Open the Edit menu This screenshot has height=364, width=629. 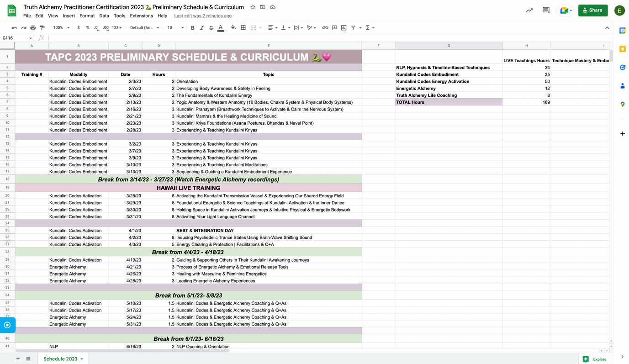[39, 16]
